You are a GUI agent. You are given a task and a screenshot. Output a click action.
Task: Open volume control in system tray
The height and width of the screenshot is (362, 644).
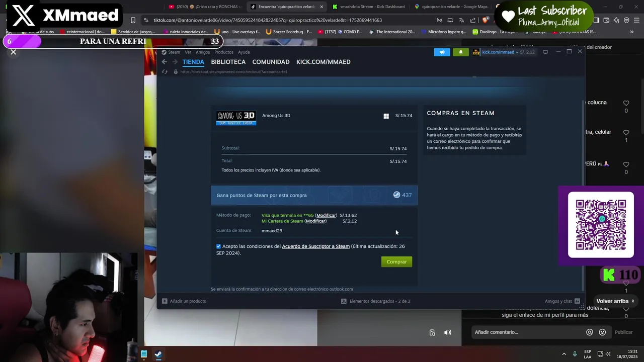pos(608,354)
